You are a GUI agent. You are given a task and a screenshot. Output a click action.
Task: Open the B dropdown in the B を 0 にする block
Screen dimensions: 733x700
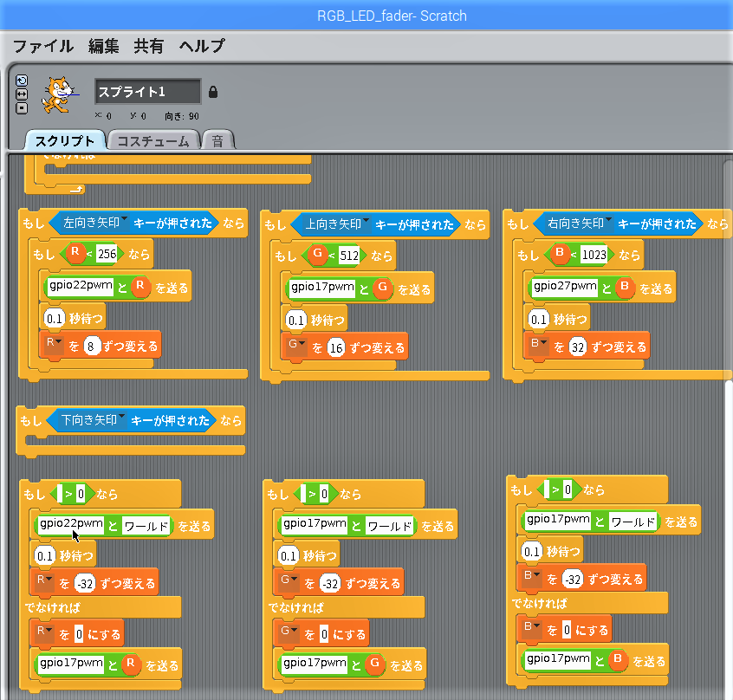[531, 627]
